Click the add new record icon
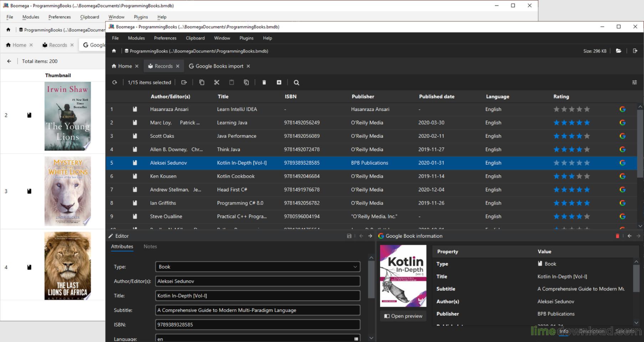644x342 pixels. coord(279,82)
